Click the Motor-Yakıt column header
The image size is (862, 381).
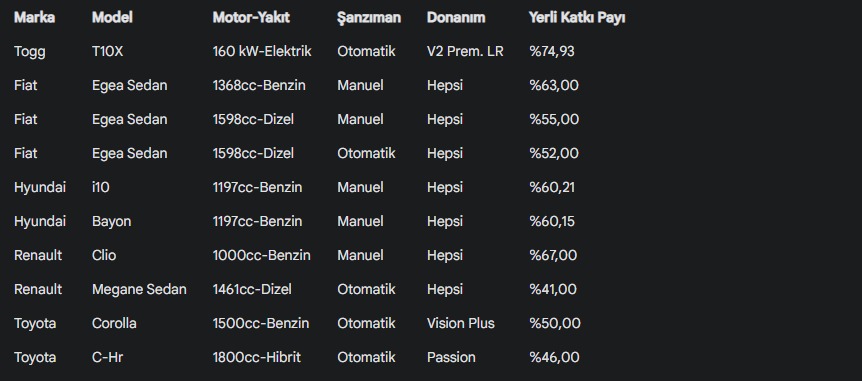pyautogui.click(x=251, y=18)
